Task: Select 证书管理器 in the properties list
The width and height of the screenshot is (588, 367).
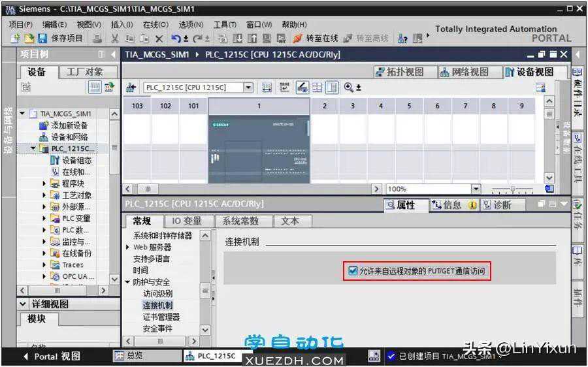Action: [x=161, y=317]
